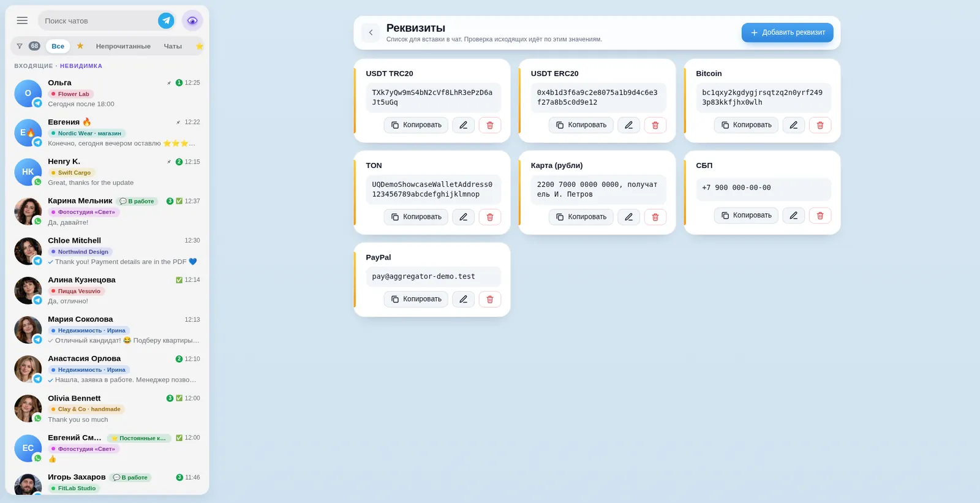
Task: Delete the PayPal requisite
Action: pos(490,299)
